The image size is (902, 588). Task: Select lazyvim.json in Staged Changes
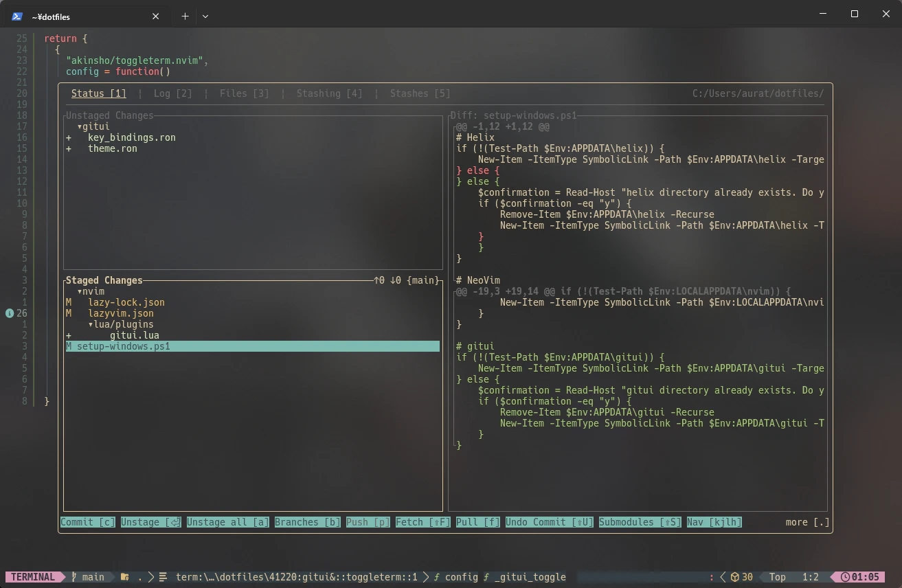pyautogui.click(x=121, y=313)
